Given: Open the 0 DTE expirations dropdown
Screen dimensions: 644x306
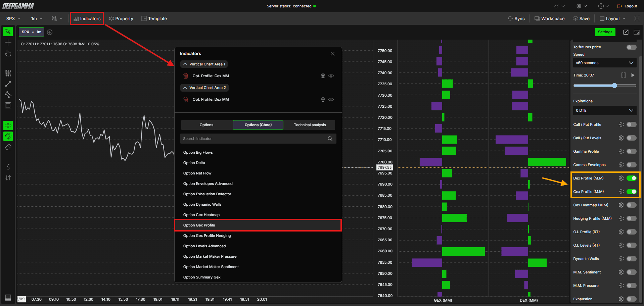Looking at the screenshot, I should [604, 110].
